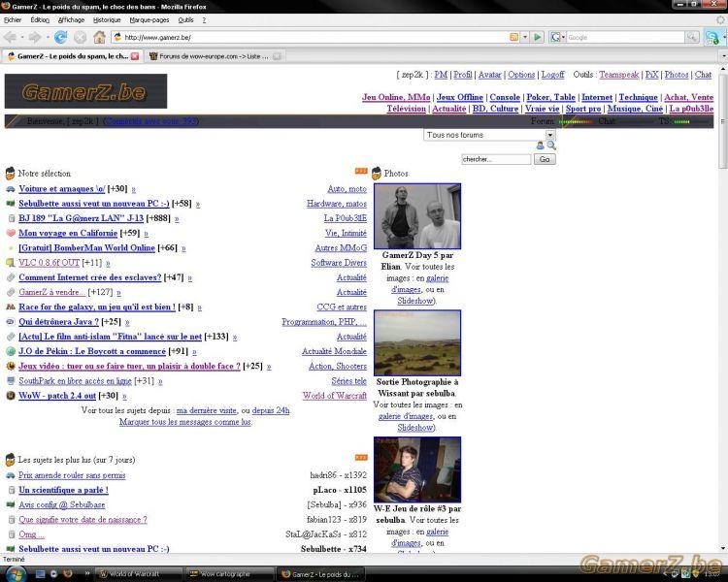This screenshot has width=728, height=582.
Task: Click the » arrow after Qui détrônera Java
Action: [x=127, y=322]
